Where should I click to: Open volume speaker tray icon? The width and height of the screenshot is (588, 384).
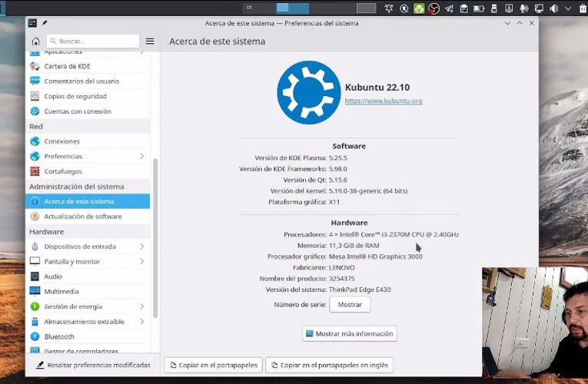(554, 8)
